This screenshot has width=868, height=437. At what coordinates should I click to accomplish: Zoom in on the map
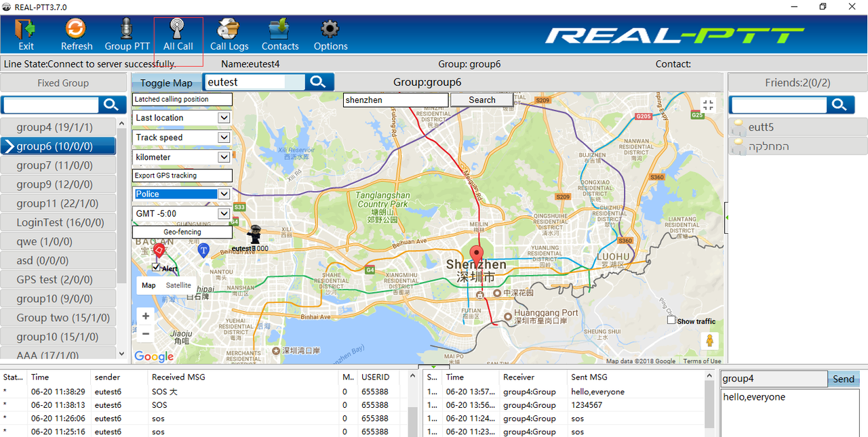[146, 316]
